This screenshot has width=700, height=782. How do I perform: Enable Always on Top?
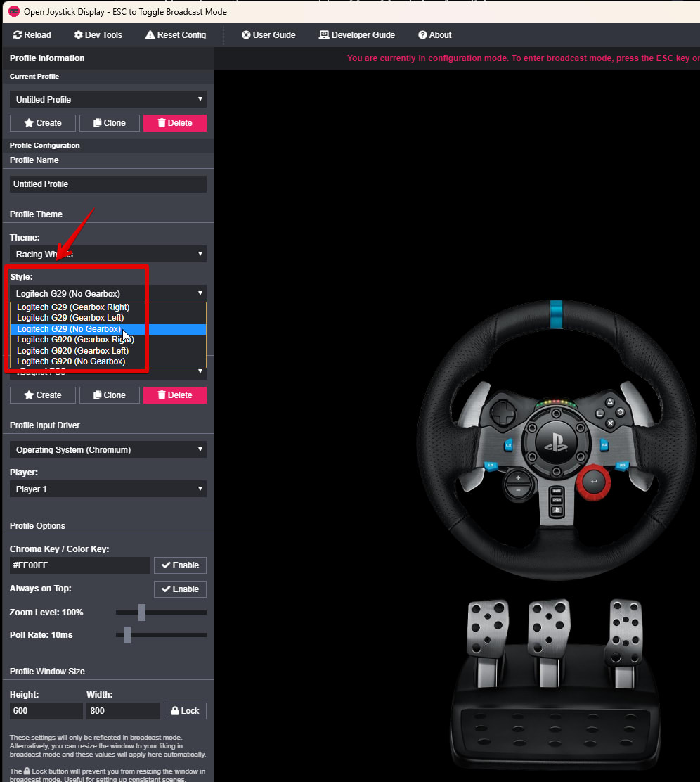click(180, 589)
